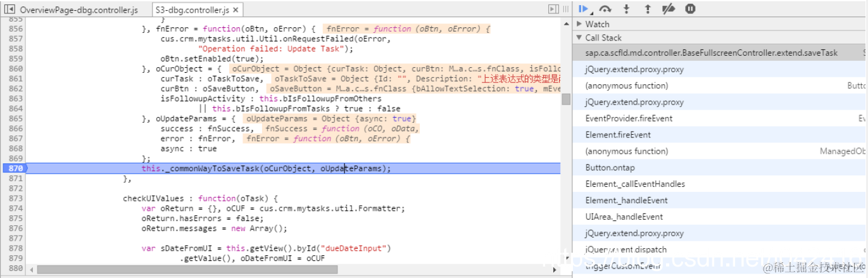This screenshot has width=868, height=278.
Task: Click line number 865 in gutter
Action: pos(15,118)
